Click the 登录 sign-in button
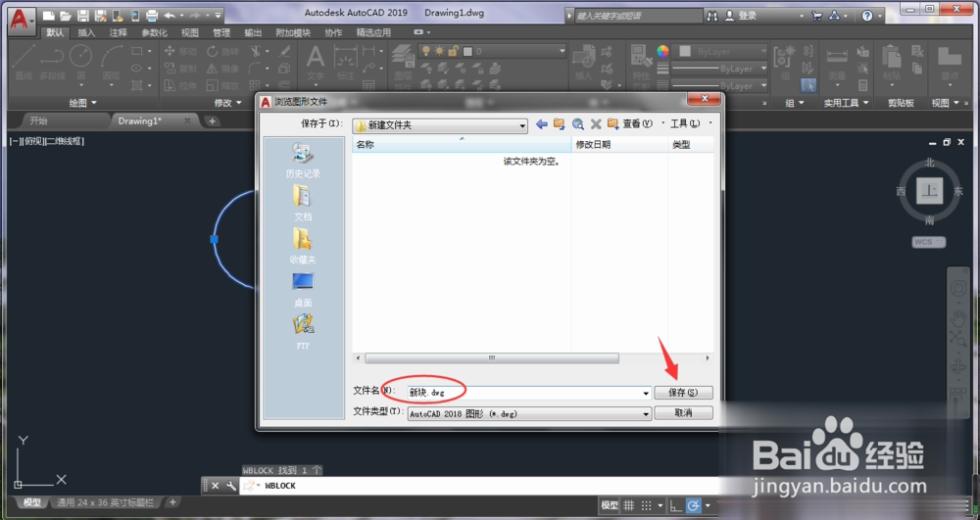The height and width of the screenshot is (520, 980). click(741, 16)
